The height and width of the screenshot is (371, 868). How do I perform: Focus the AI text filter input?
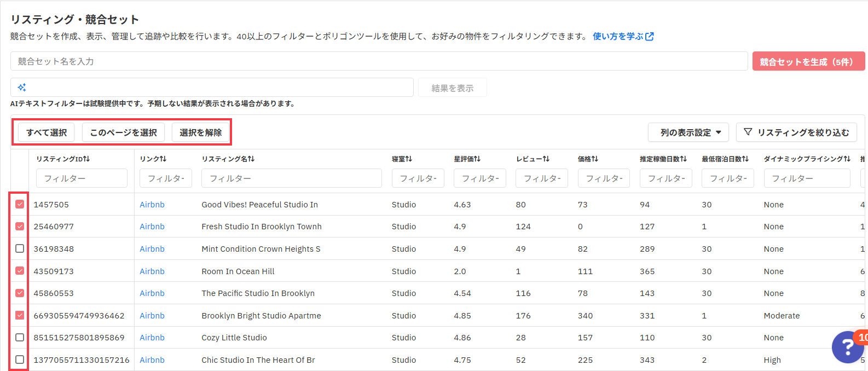pyautogui.click(x=212, y=88)
